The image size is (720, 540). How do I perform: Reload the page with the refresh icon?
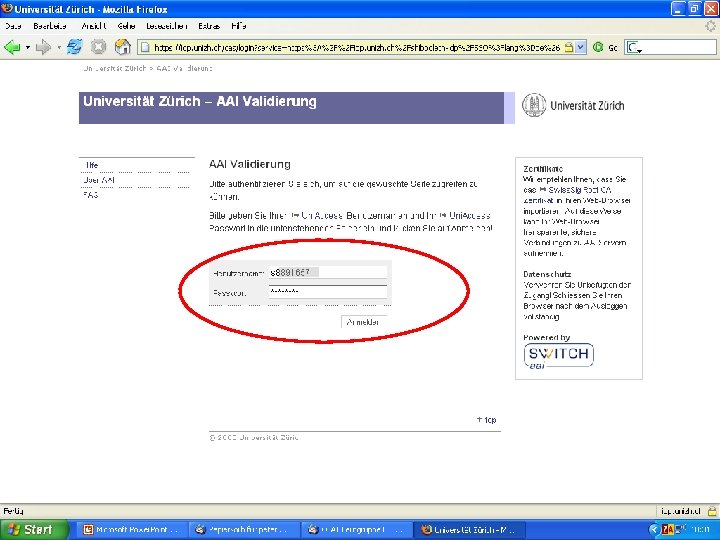point(74,47)
